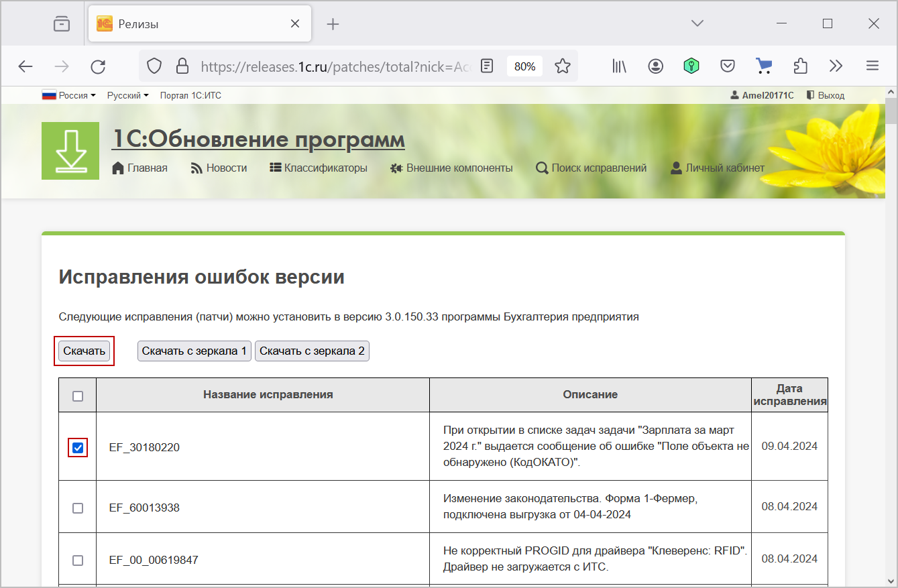Open Личный кабинет menu item
This screenshot has height=588, width=898.
tap(718, 168)
